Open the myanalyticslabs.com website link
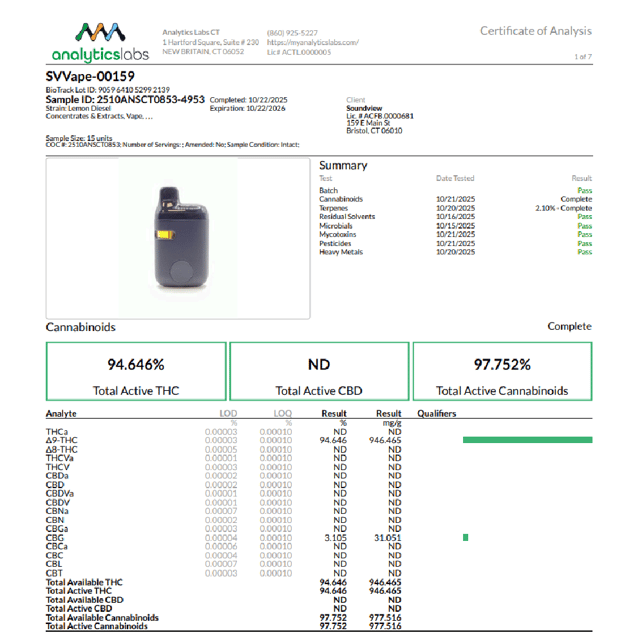 (313, 42)
